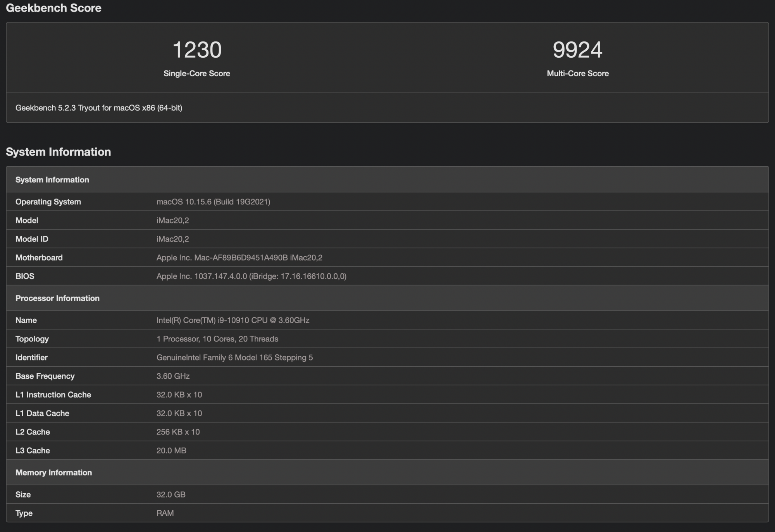Click the Motherboard row Apple Inc. value
775x532 pixels.
click(x=239, y=257)
